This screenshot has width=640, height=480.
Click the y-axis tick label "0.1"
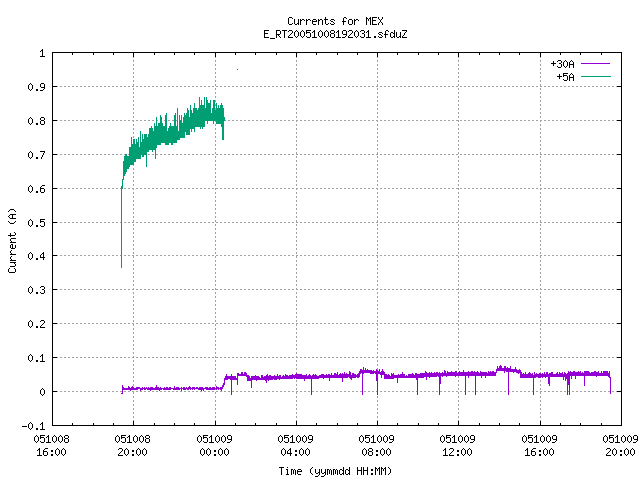point(36,358)
